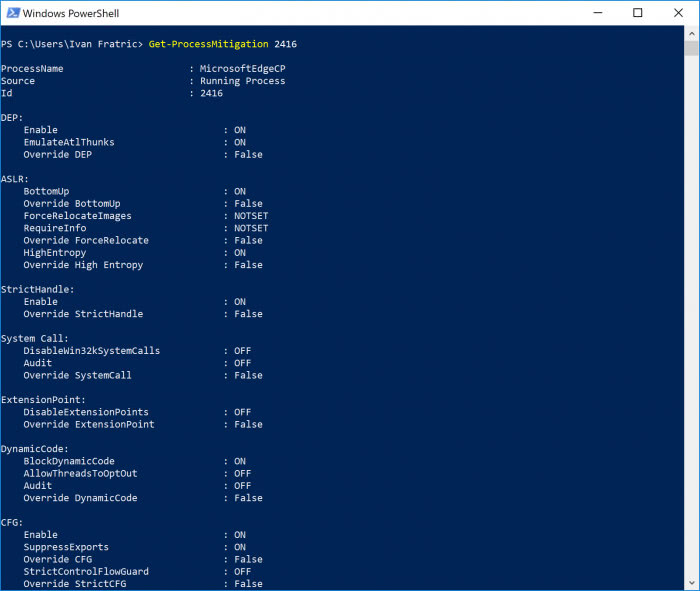Screen dimensions: 700x591
Task: Click the SuppressExports setting name
Action: 66,547
